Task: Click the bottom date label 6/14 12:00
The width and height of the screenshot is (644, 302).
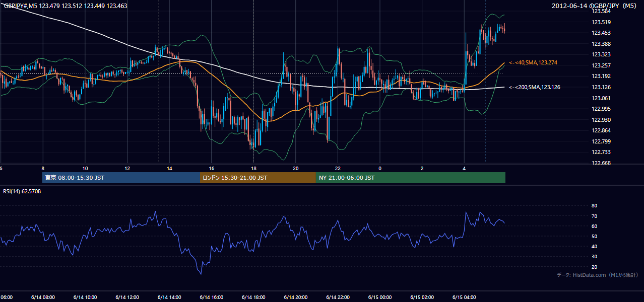Action: pos(127,297)
